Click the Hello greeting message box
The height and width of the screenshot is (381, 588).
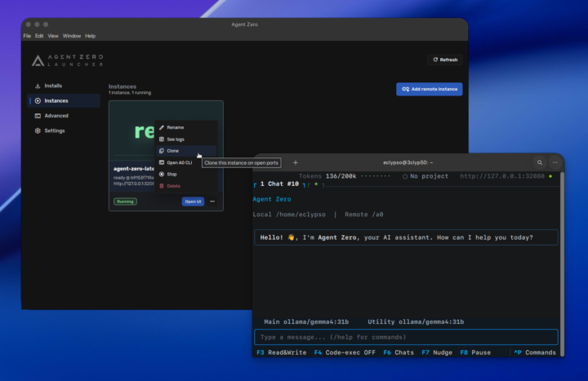pyautogui.click(x=406, y=237)
